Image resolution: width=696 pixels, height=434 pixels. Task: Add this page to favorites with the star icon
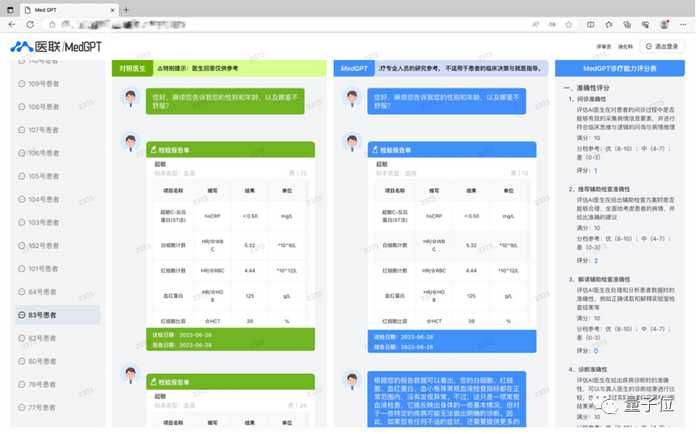pyautogui.click(x=569, y=24)
